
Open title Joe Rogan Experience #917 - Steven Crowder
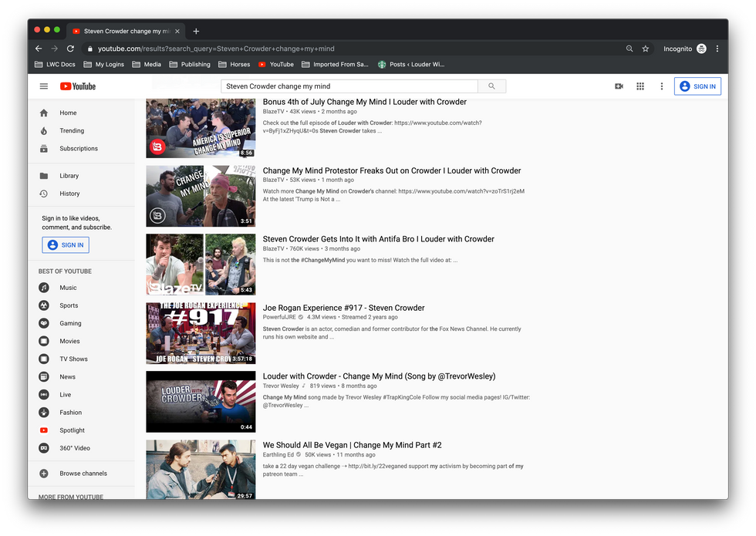pos(344,308)
